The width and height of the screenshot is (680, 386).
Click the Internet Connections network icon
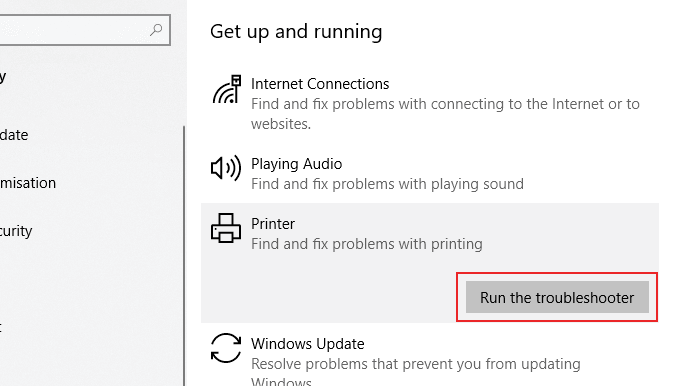(227, 90)
